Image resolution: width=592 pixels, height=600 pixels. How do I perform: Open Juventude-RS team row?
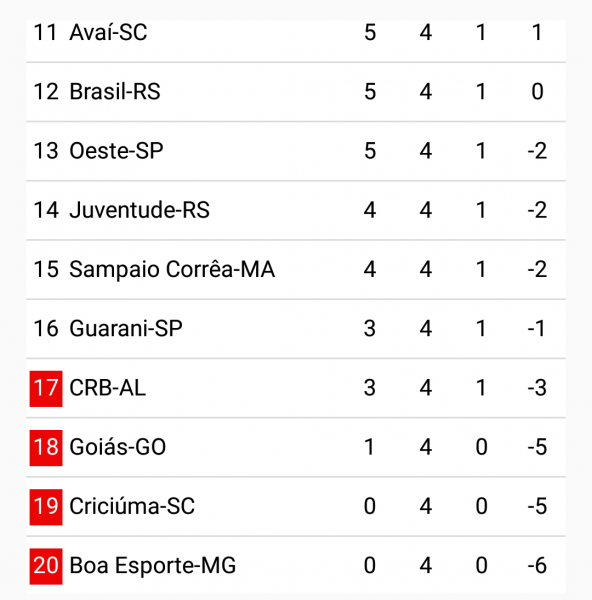[x=296, y=210]
